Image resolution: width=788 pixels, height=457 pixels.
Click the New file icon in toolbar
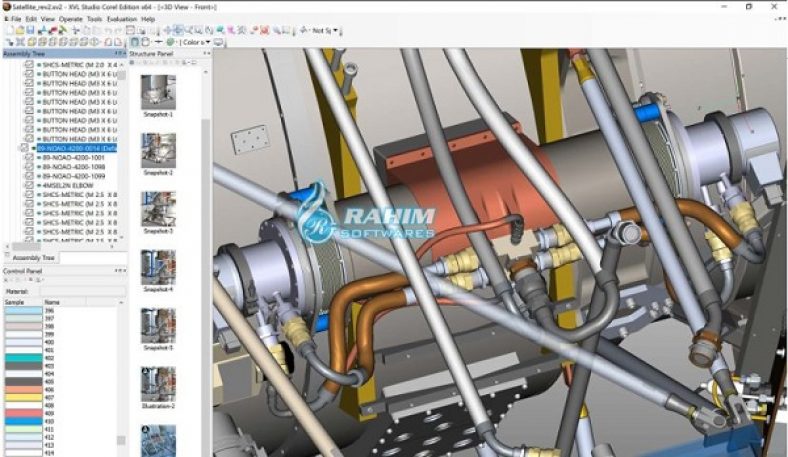10,31
